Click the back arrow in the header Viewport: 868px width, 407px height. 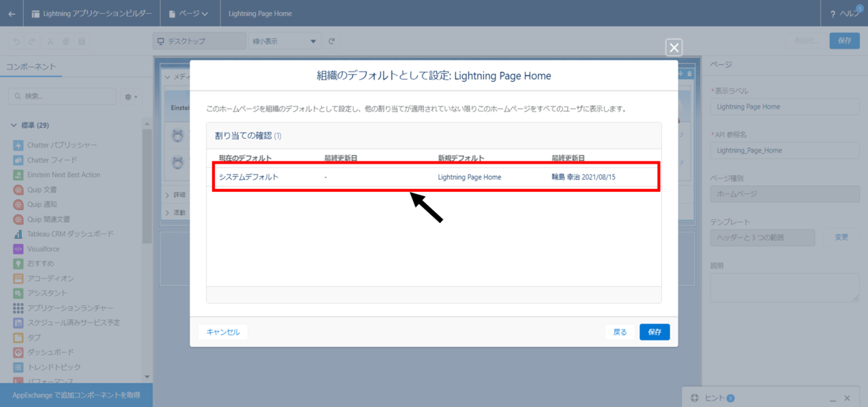12,13
